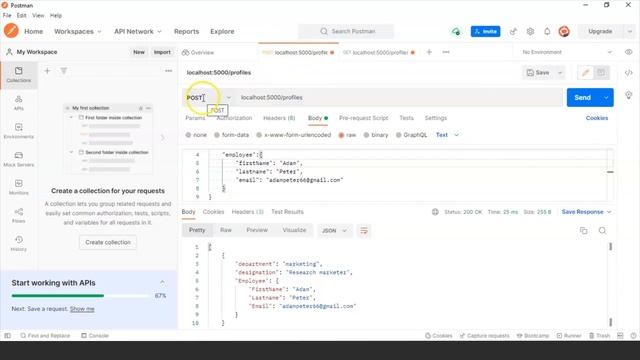Open the File menu
This screenshot has width=640, height=360.
pyautogui.click(x=7, y=16)
